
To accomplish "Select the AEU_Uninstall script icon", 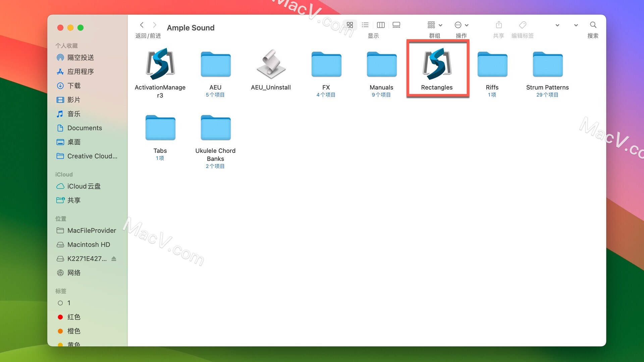I will click(x=271, y=64).
